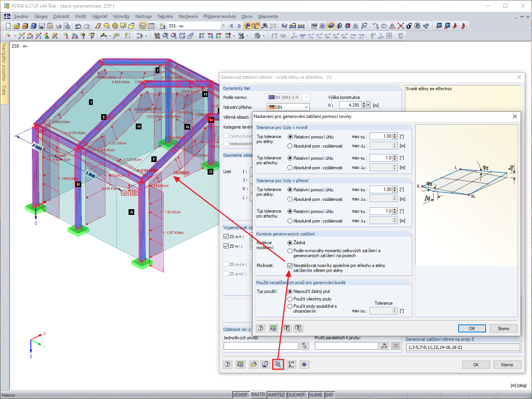
Task: Click the pick single members cursor icon
Action: [304, 346]
